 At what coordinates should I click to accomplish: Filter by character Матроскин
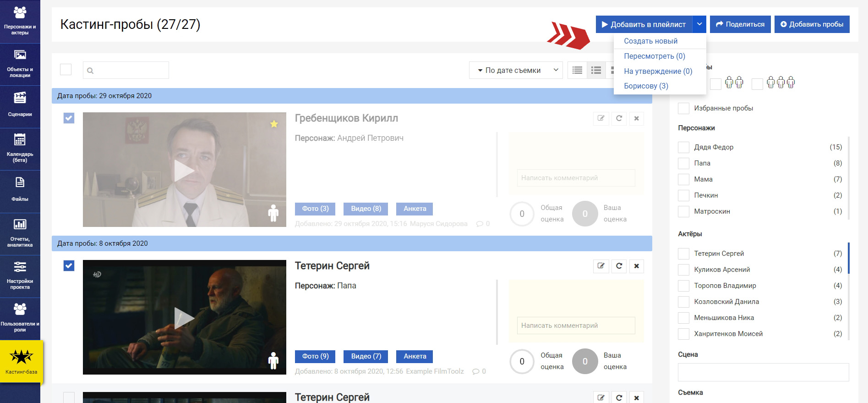(683, 211)
